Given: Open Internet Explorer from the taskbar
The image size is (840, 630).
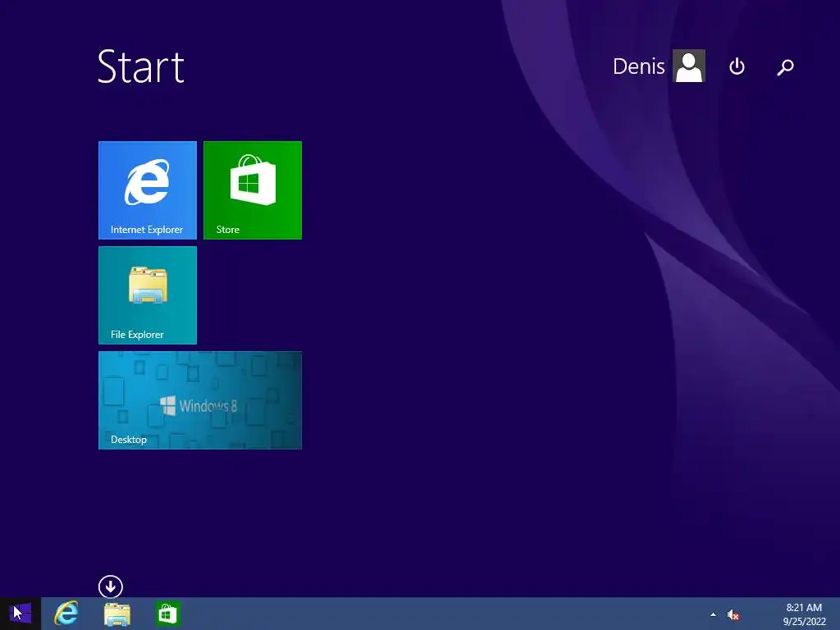Looking at the screenshot, I should (x=66, y=614).
